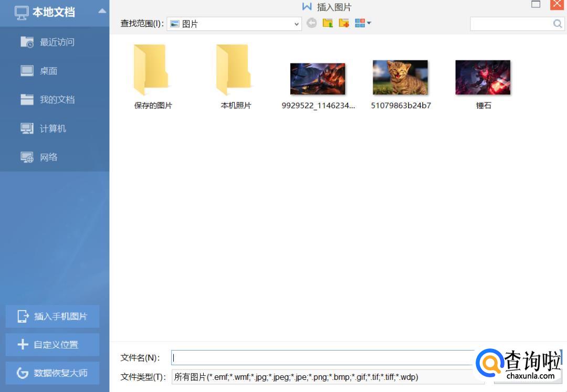Open the 查找范围 location dropdown
The width and height of the screenshot is (567, 392).
tap(234, 24)
